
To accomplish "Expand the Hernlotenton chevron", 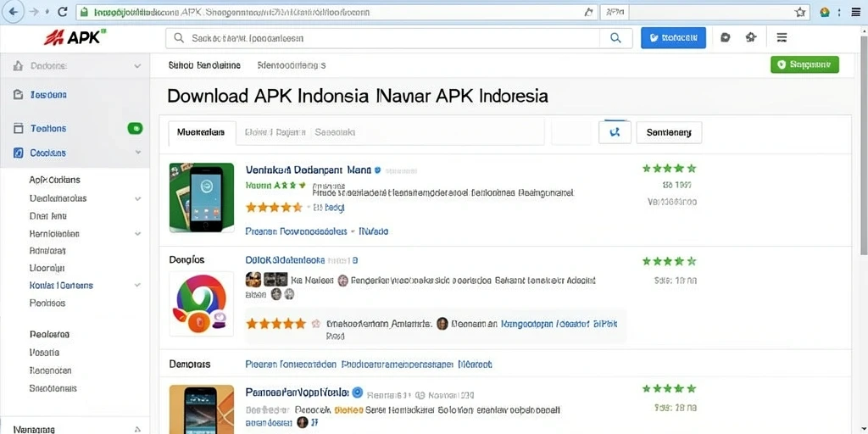I will [137, 234].
